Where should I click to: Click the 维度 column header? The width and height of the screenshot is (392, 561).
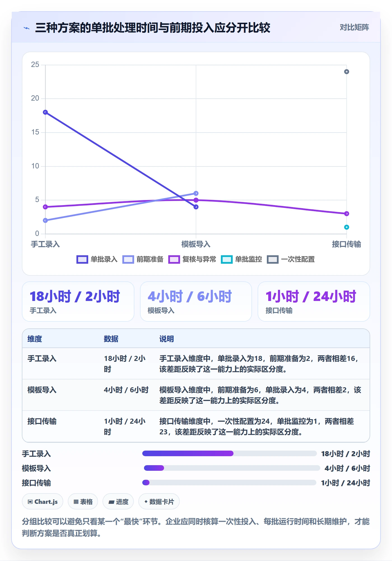coord(35,339)
